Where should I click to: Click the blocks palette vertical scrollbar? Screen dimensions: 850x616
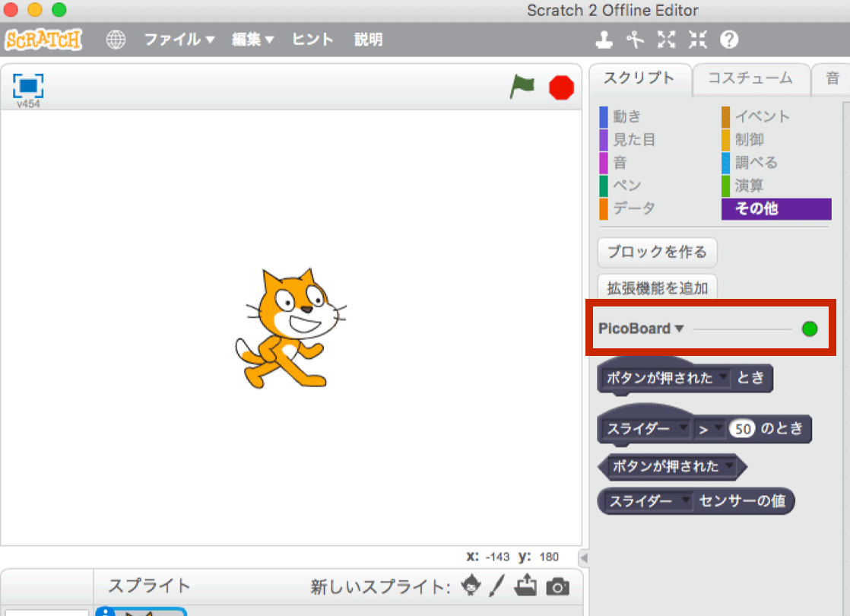(846, 358)
